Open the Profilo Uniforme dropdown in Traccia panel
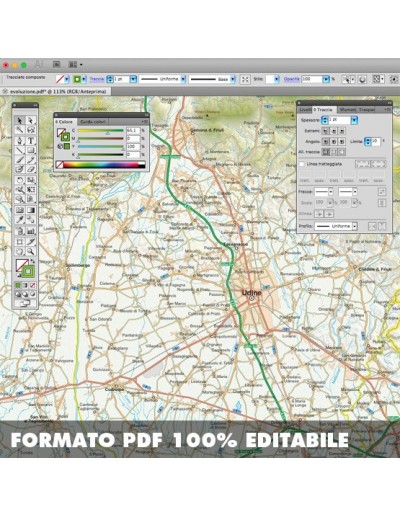This screenshot has width=400, height=517. tap(355, 226)
